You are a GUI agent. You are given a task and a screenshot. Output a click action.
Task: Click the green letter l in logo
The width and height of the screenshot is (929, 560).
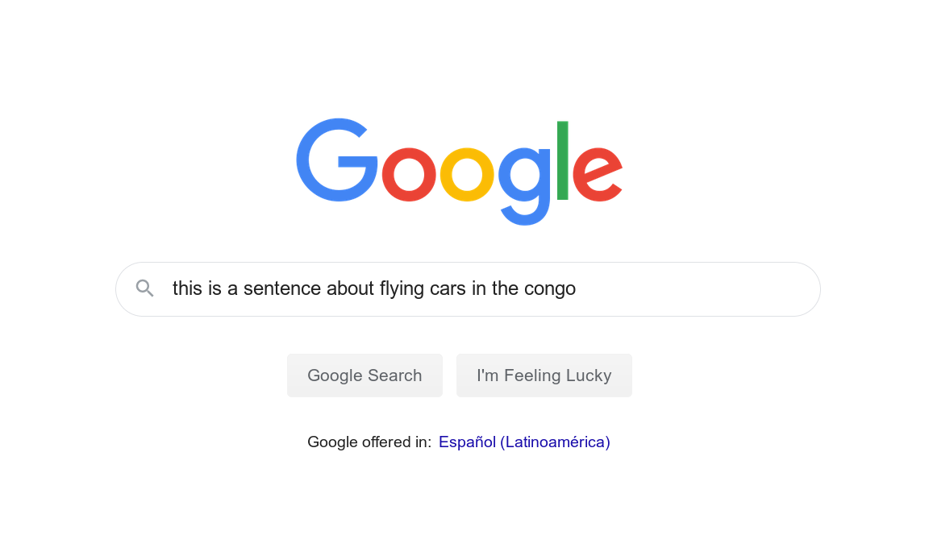pyautogui.click(x=563, y=160)
